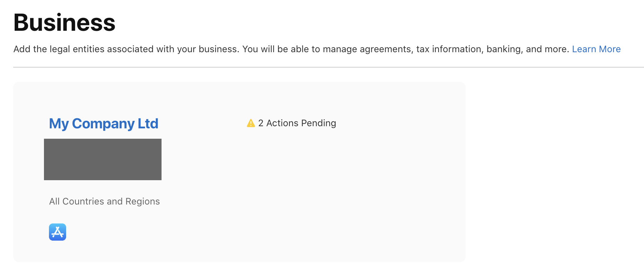Open the Learn More link
The height and width of the screenshot is (271, 644).
596,49
